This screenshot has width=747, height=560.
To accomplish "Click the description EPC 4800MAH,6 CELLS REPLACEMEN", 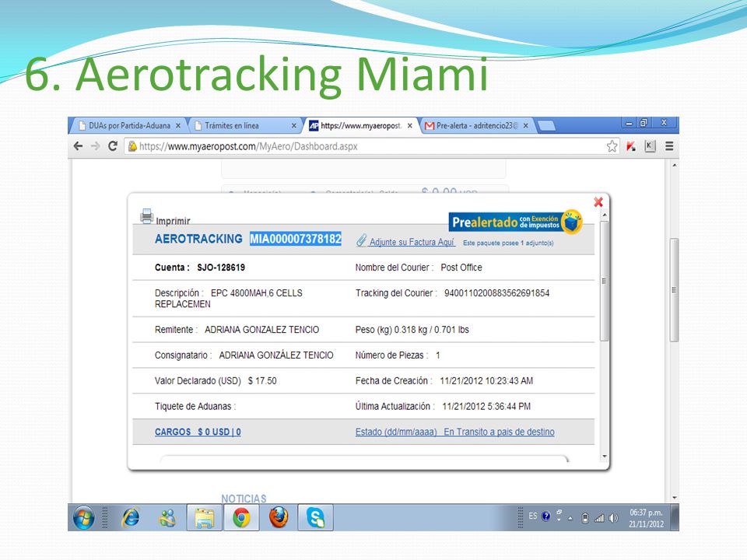I will (229, 299).
